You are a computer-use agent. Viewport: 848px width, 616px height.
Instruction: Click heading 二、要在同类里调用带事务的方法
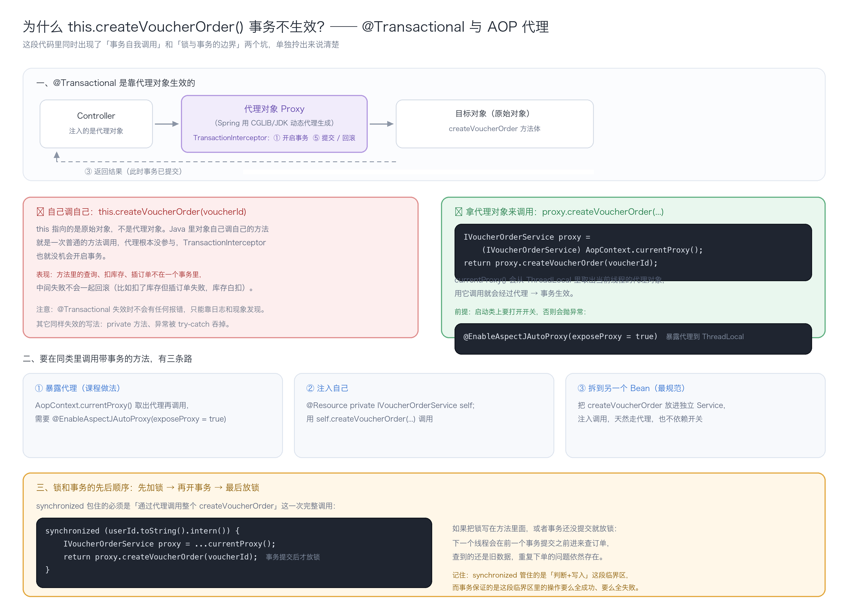(107, 359)
